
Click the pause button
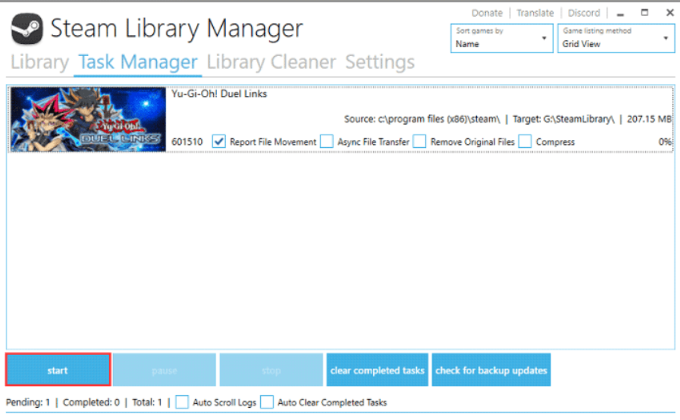click(x=164, y=370)
